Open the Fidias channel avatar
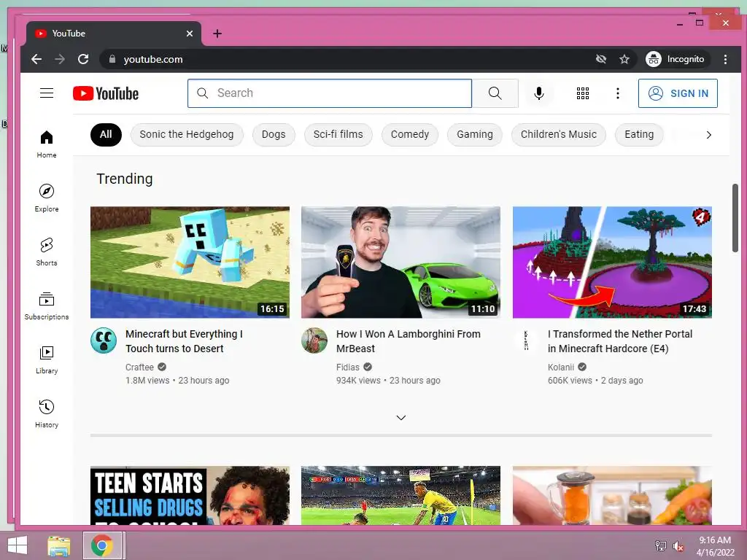The height and width of the screenshot is (560, 747). (314, 341)
